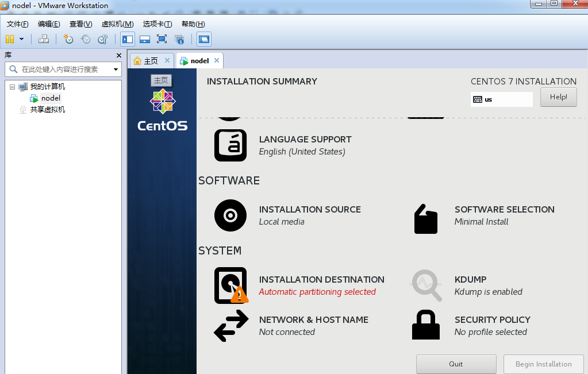Click the send Ctrl+Alt+Del toolbar icon
The width and height of the screenshot is (588, 374).
coord(44,39)
